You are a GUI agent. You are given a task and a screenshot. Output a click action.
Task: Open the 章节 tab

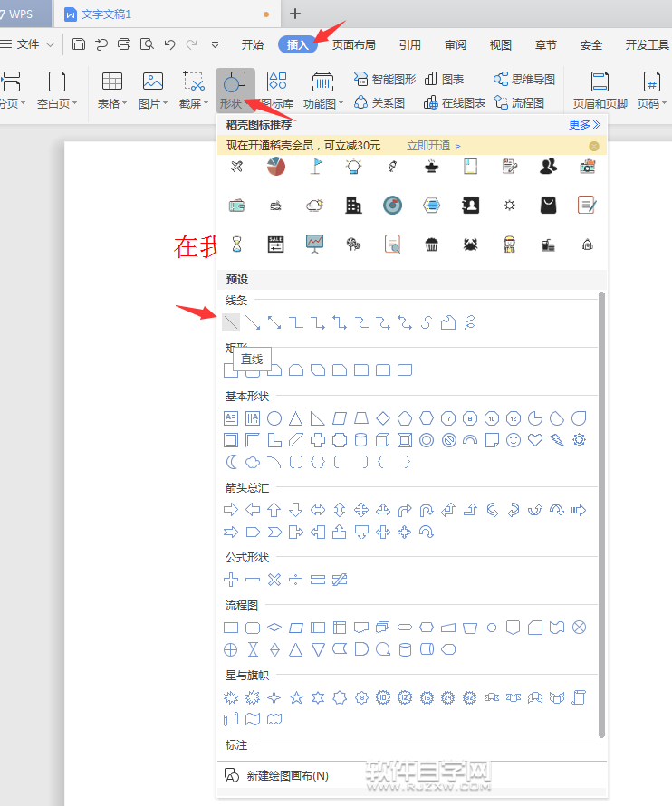[545, 44]
